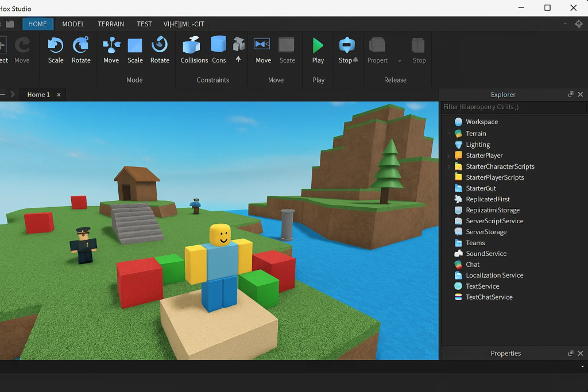Select the SoundService icon
588x392 pixels.
tap(458, 254)
